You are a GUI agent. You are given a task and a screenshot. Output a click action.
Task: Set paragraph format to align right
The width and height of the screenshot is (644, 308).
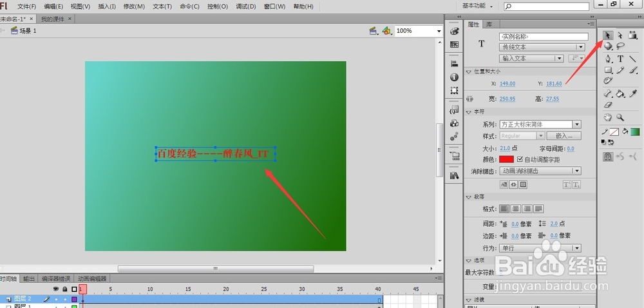[x=527, y=209]
